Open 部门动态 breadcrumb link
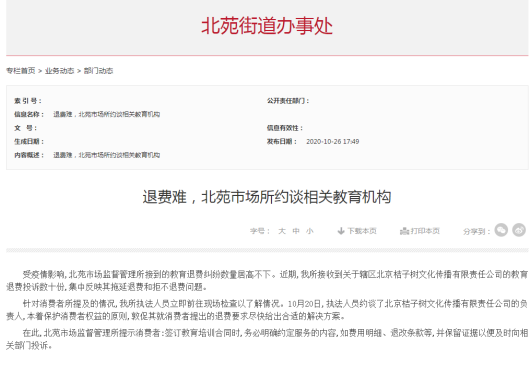 [98, 71]
